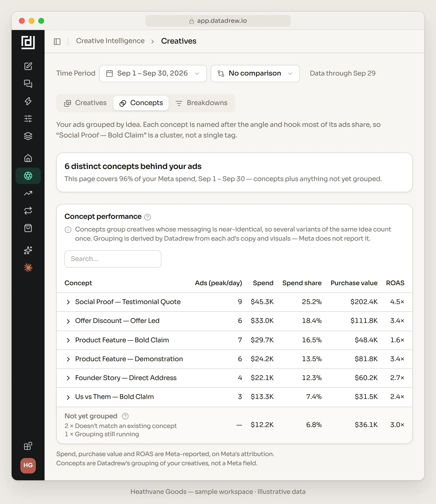Click the app.datadrew.io address bar
436x504 pixels.
pyautogui.click(x=218, y=21)
